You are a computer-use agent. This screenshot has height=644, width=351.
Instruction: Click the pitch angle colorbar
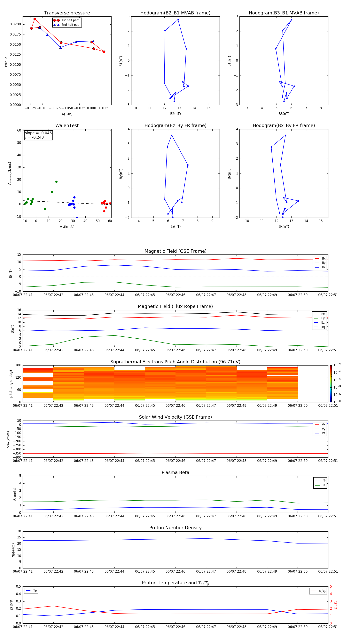click(331, 383)
